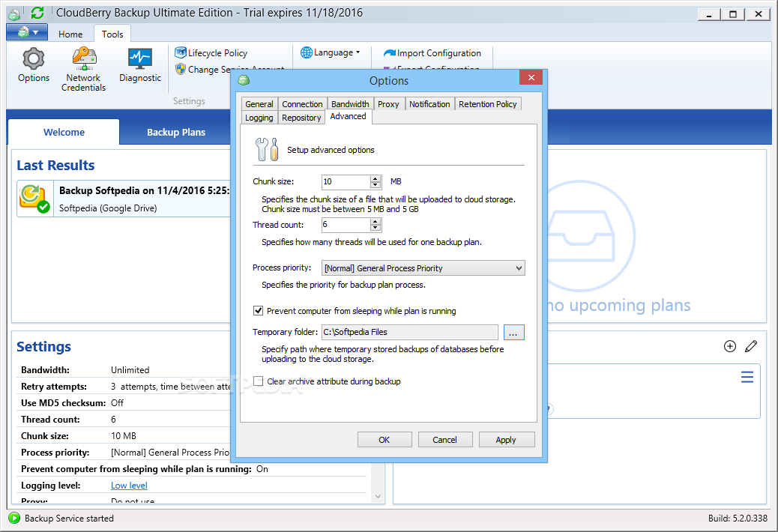
Task: Open the Backup Plans tab
Action: point(176,133)
